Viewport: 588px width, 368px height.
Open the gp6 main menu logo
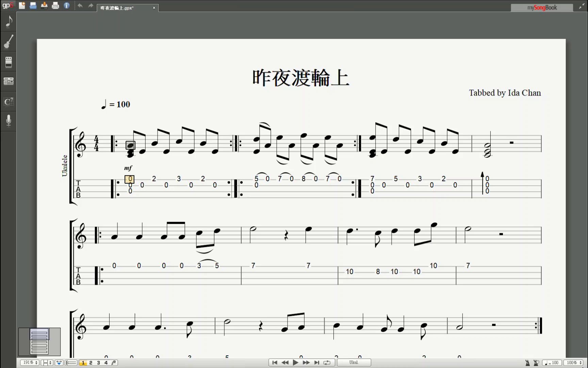point(7,5)
